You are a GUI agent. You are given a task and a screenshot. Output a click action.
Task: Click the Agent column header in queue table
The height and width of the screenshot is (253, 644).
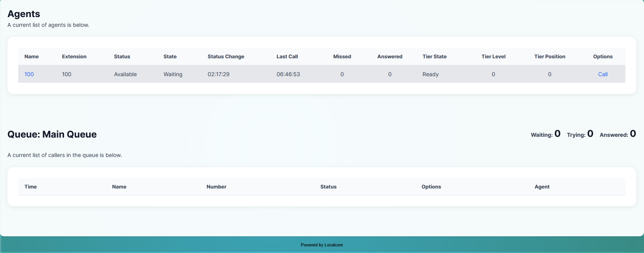(542, 187)
